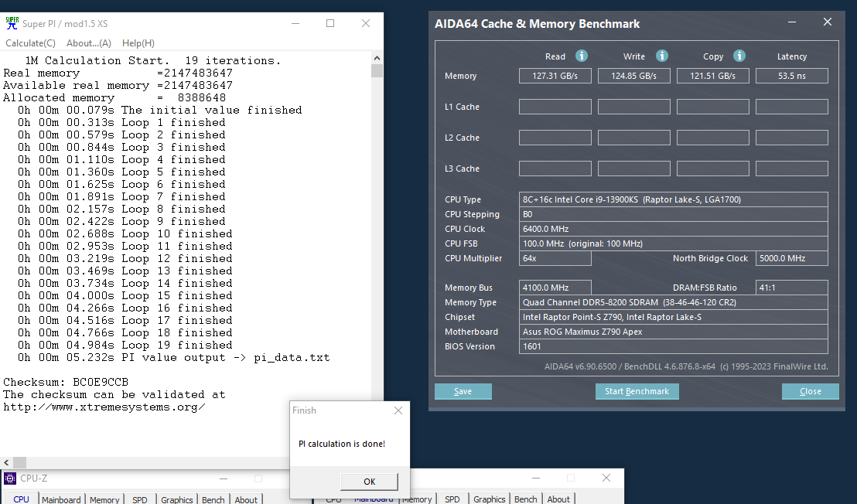Open About tab in left CPU-Z window
This screenshot has height=504, width=857.
pyautogui.click(x=246, y=499)
